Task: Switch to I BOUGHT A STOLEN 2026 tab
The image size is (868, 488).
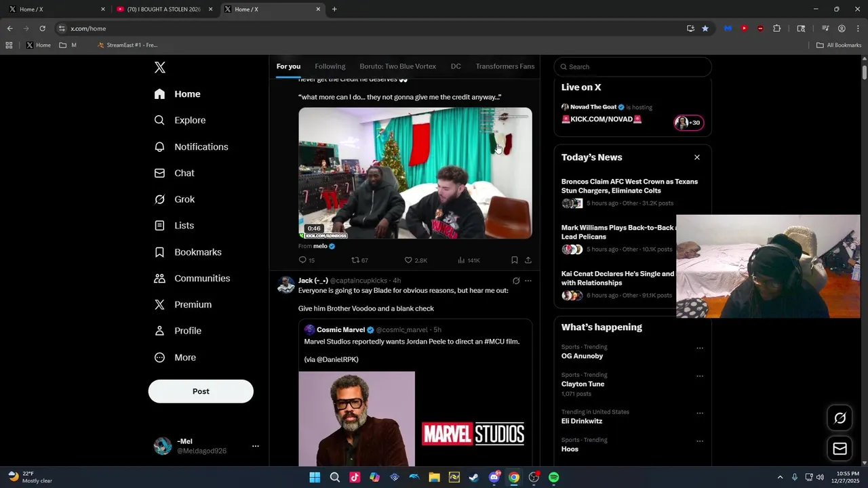Action: pyautogui.click(x=164, y=9)
